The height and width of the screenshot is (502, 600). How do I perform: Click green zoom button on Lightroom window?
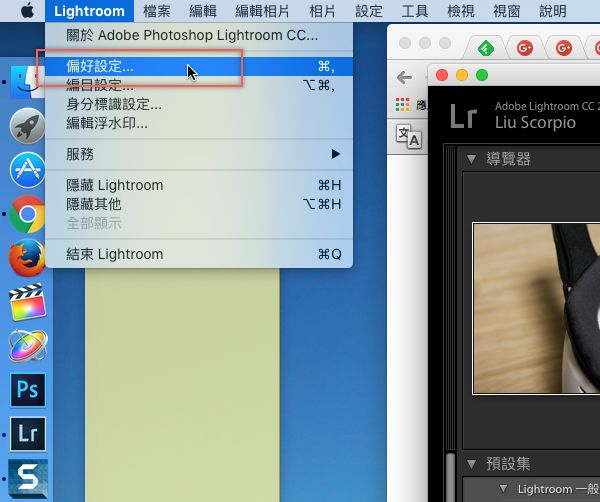coord(482,75)
